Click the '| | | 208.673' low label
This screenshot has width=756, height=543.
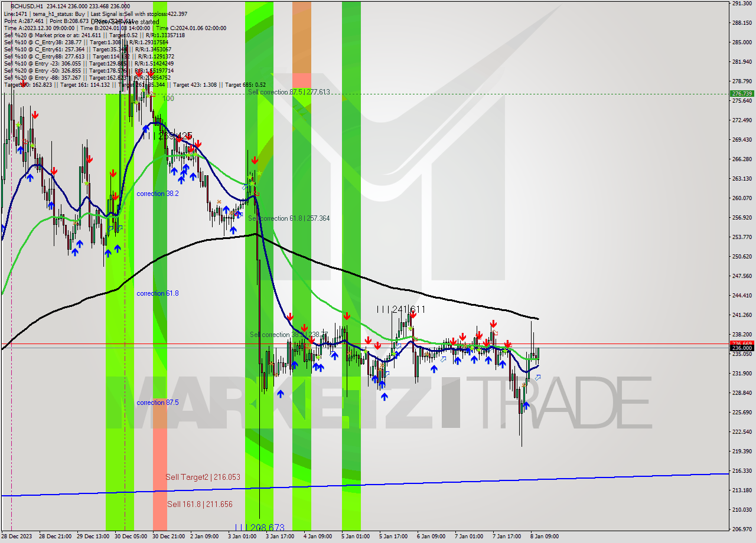(x=259, y=527)
